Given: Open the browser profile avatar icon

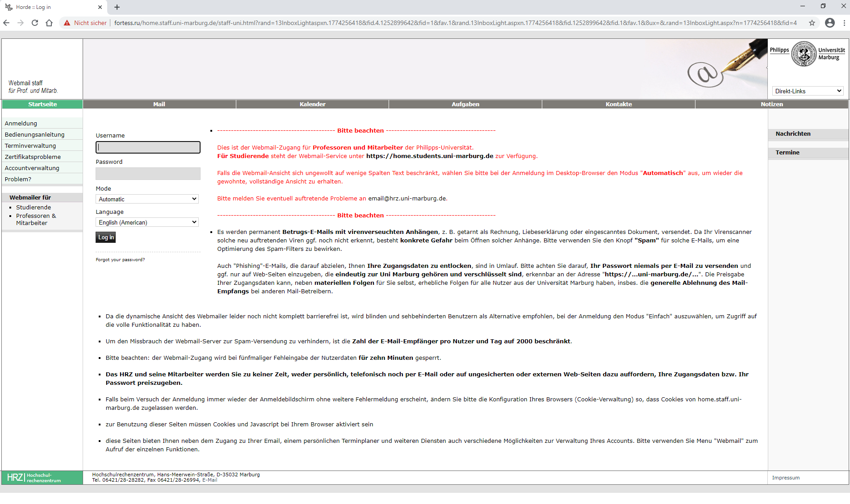Looking at the screenshot, I should 830,23.
